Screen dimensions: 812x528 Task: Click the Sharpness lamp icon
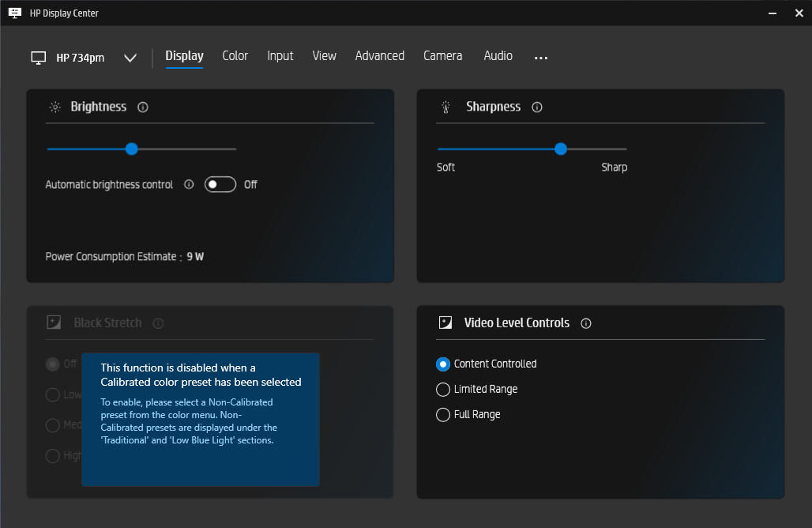pyautogui.click(x=445, y=107)
